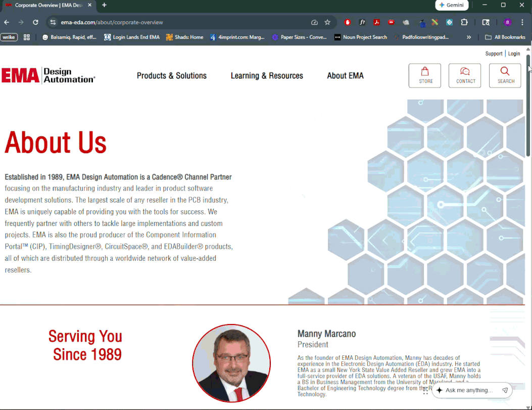Click the Contact chat bubble button
Screen dimensions: 532x410
pyautogui.click(x=465, y=76)
